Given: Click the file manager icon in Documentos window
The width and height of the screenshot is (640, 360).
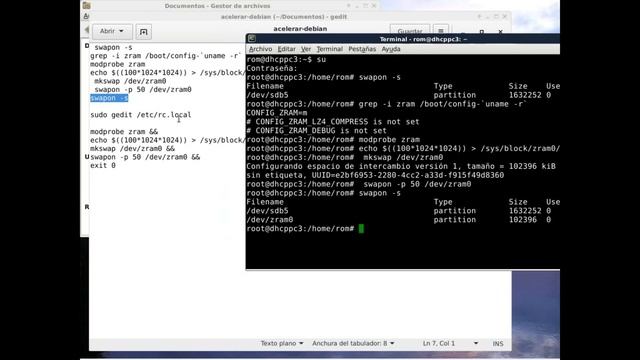Looking at the screenshot, I should [x=87, y=5].
